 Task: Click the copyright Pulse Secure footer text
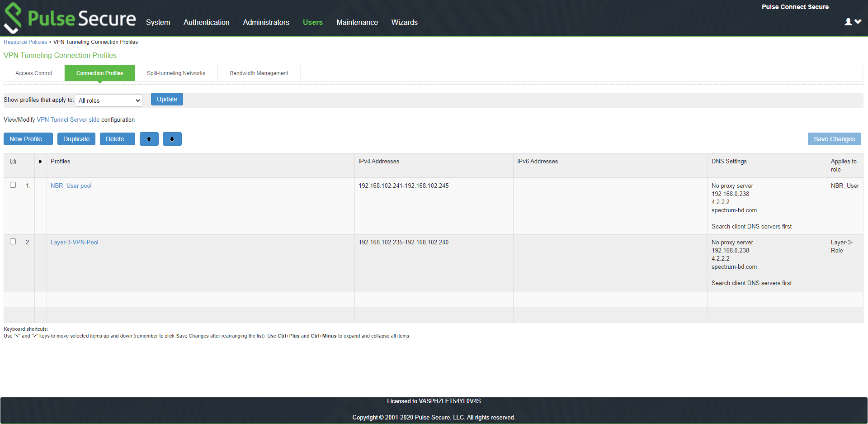tap(434, 418)
